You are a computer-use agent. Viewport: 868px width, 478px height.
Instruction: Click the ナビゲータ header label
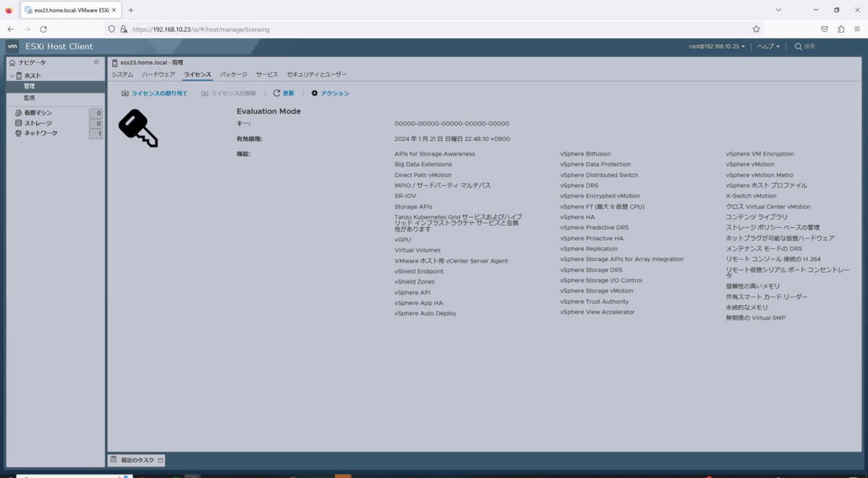32,63
